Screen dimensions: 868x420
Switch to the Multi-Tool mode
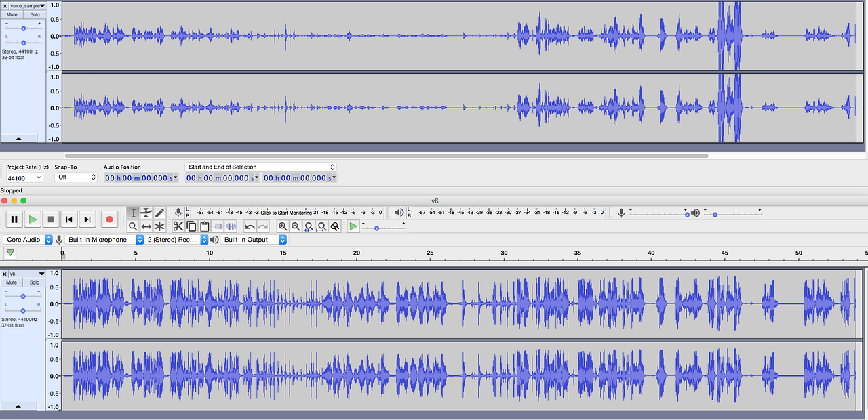[x=159, y=227]
